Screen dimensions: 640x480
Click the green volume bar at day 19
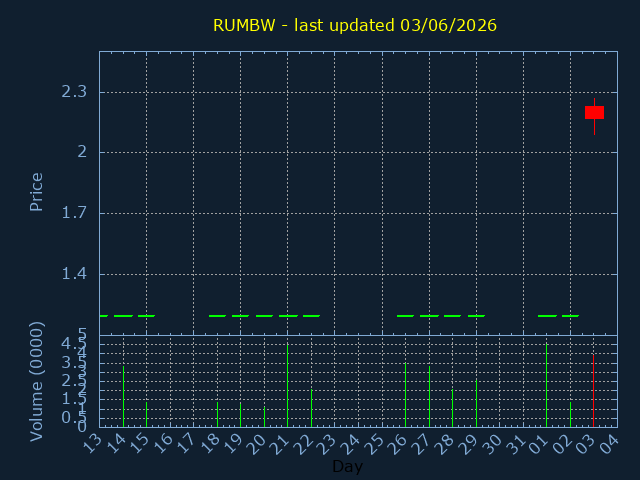(x=240, y=415)
